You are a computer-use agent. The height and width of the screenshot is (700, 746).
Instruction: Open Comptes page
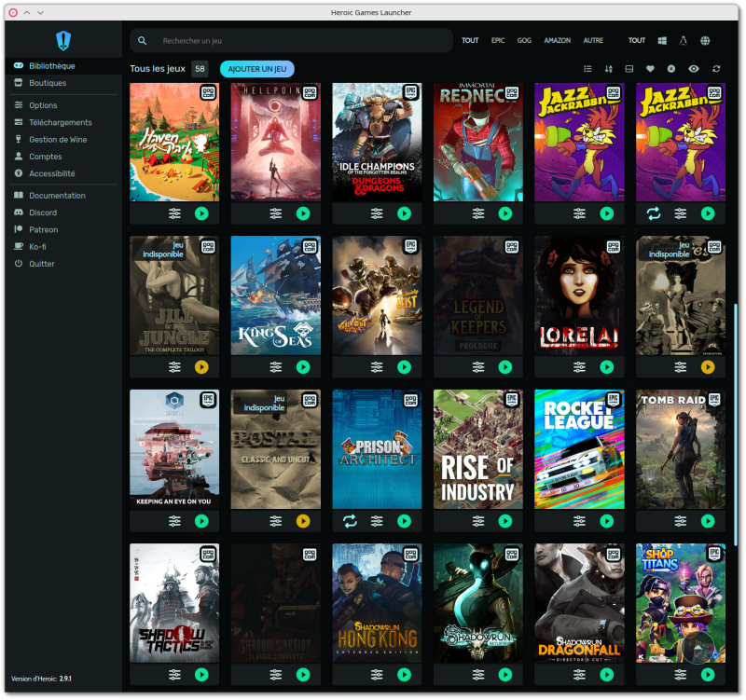tap(63, 157)
